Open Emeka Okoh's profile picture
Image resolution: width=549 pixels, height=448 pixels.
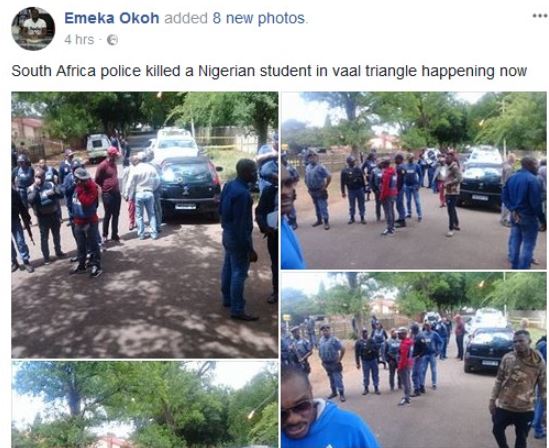click(x=33, y=29)
